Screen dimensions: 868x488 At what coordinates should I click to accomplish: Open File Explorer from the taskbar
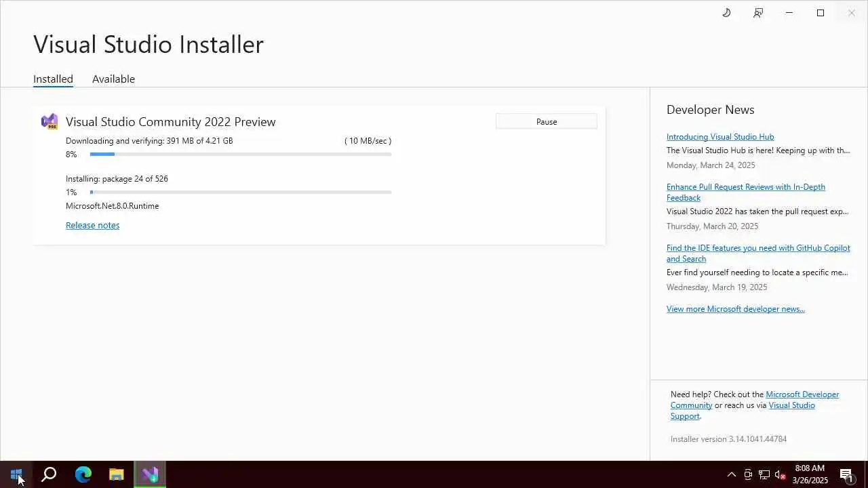(x=117, y=474)
